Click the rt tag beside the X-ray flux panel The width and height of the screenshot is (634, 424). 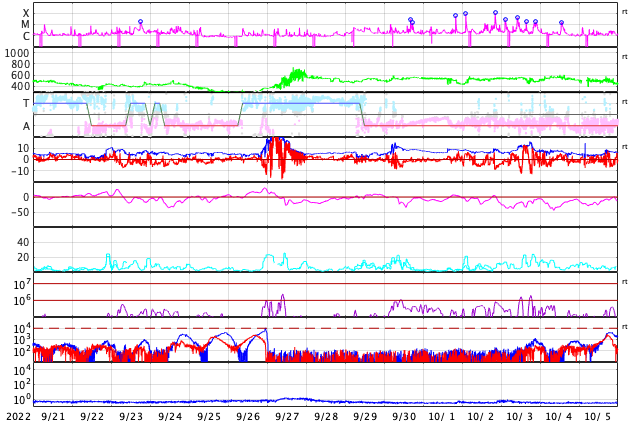tap(624, 12)
